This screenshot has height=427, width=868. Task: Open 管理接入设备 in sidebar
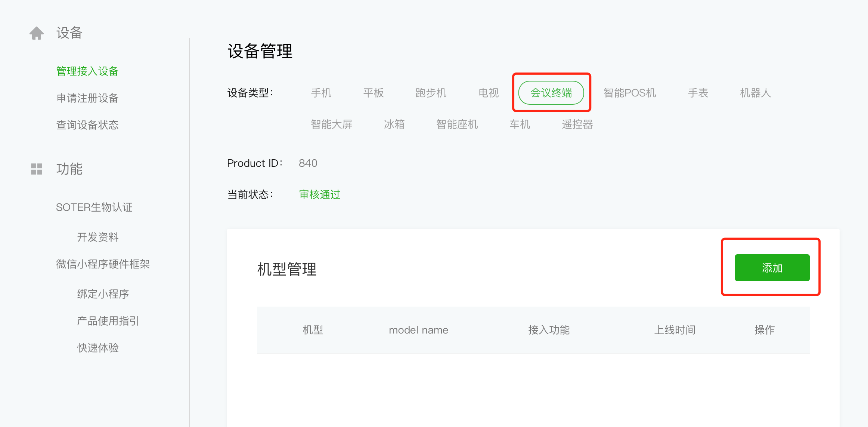click(87, 71)
